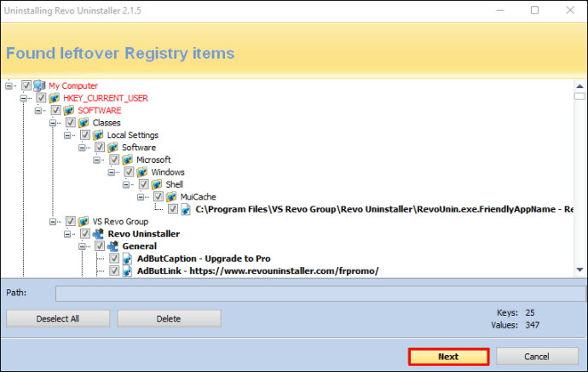Collapse the Classes node
This screenshot has width=588, height=372.
click(53, 123)
